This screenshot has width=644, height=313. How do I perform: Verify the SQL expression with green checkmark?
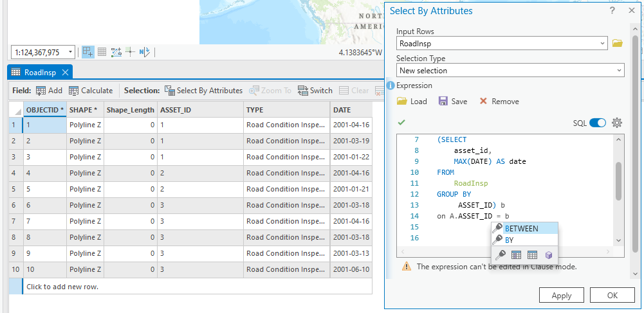[x=401, y=122]
